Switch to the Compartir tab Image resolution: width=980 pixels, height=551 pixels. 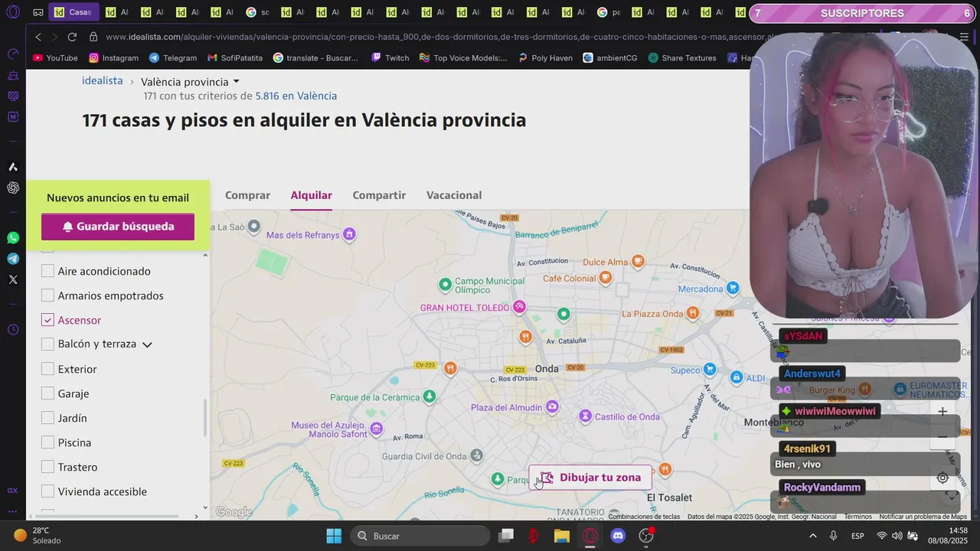tap(379, 195)
